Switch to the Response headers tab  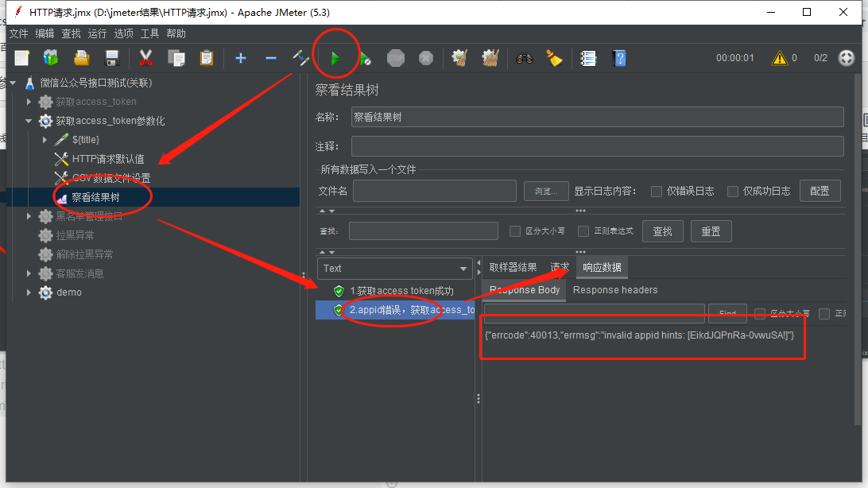(615, 290)
